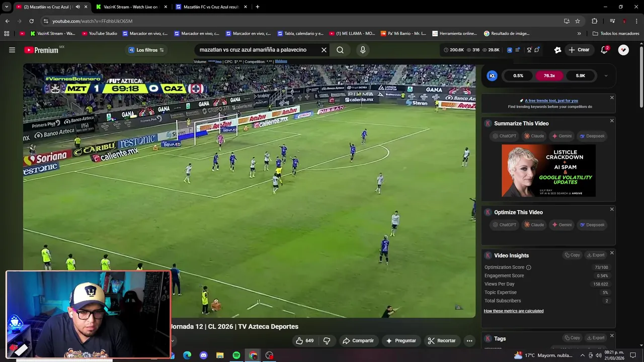
Task: Reload the page in Chrome
Action: pyautogui.click(x=31, y=21)
